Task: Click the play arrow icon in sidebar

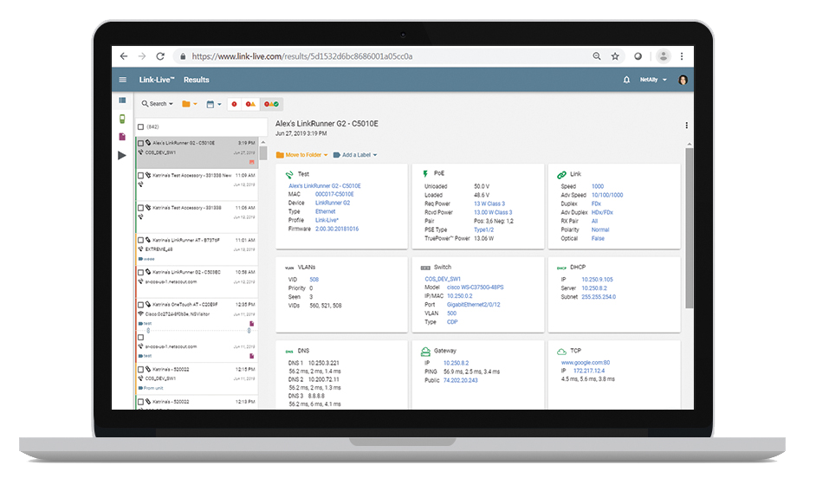Action: point(122,155)
